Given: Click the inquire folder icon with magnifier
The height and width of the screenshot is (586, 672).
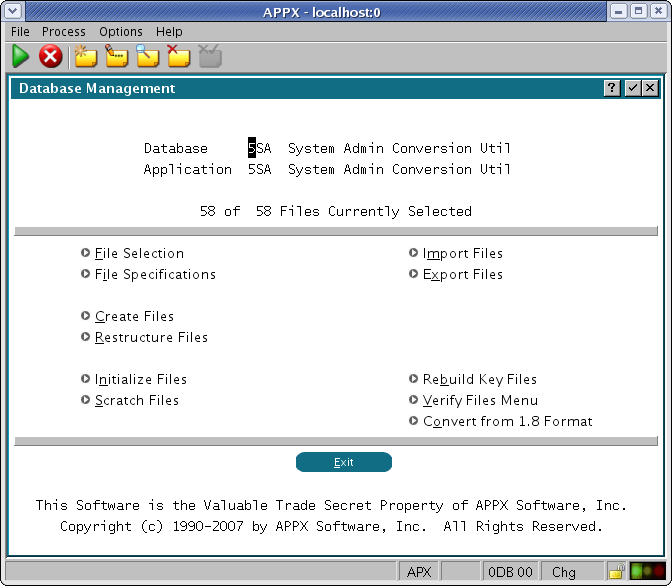Looking at the screenshot, I should tap(147, 56).
